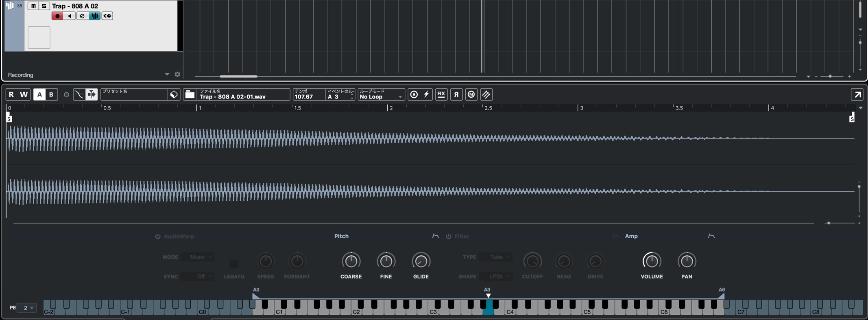868x320 pixels.
Task: Open waveform ruler options arrow
Action: point(861,108)
